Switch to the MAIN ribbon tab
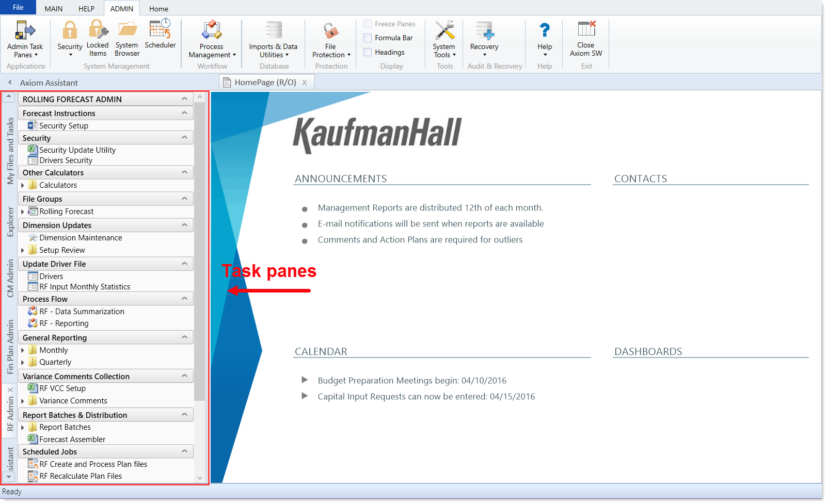Screen dimensions: 827x504 click(x=54, y=9)
